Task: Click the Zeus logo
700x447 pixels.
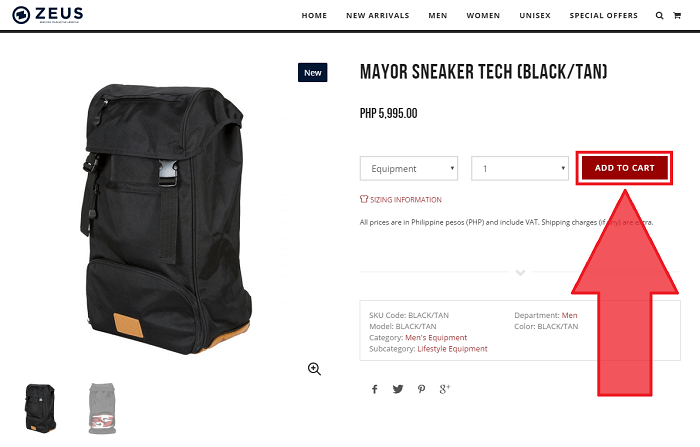Action: click(x=47, y=15)
